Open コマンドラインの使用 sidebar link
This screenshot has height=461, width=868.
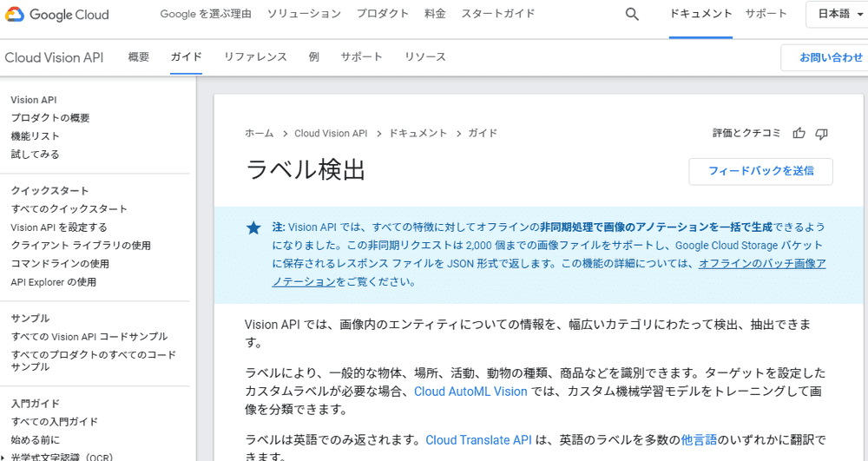pos(60,264)
